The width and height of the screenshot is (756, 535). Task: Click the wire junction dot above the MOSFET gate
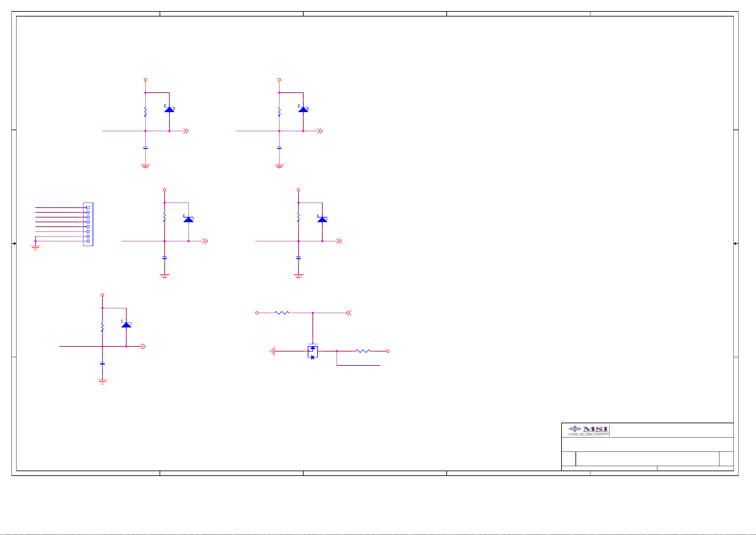coord(312,313)
